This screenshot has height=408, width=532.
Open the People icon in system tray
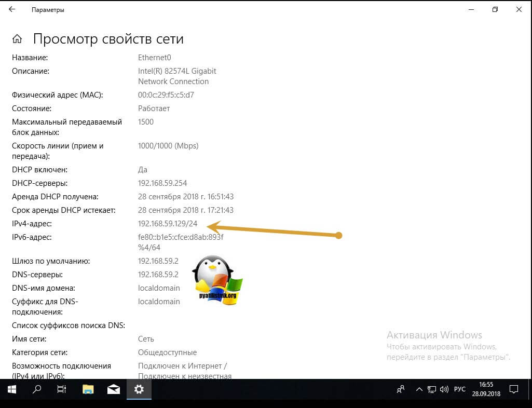pos(401,389)
